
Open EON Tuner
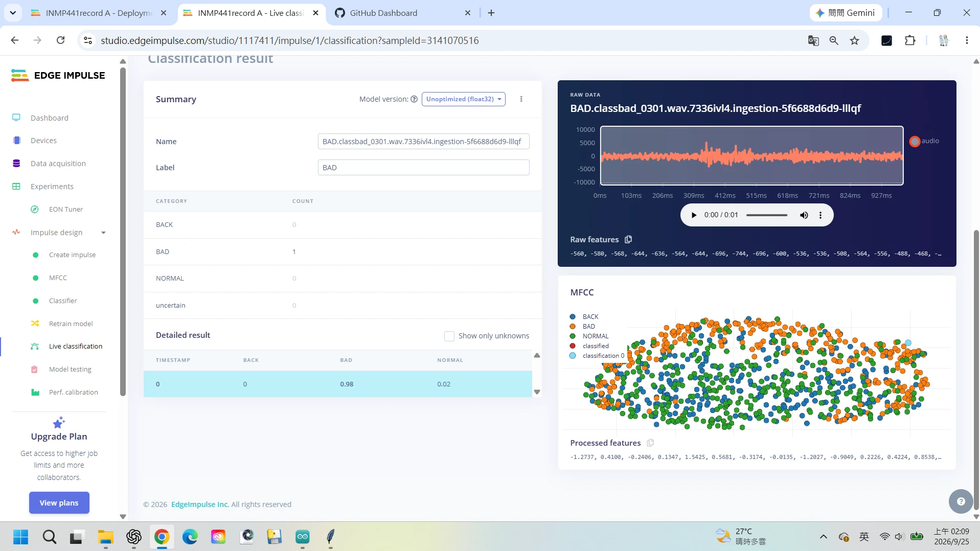tap(65, 209)
